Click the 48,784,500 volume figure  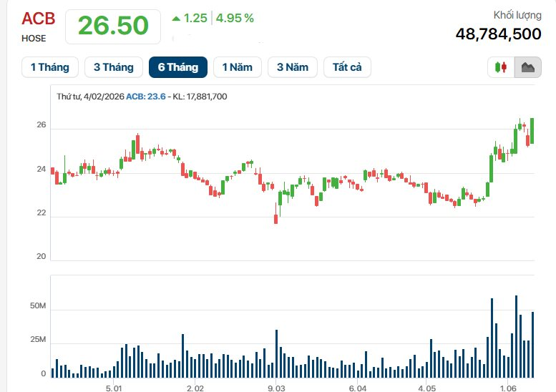click(x=498, y=34)
